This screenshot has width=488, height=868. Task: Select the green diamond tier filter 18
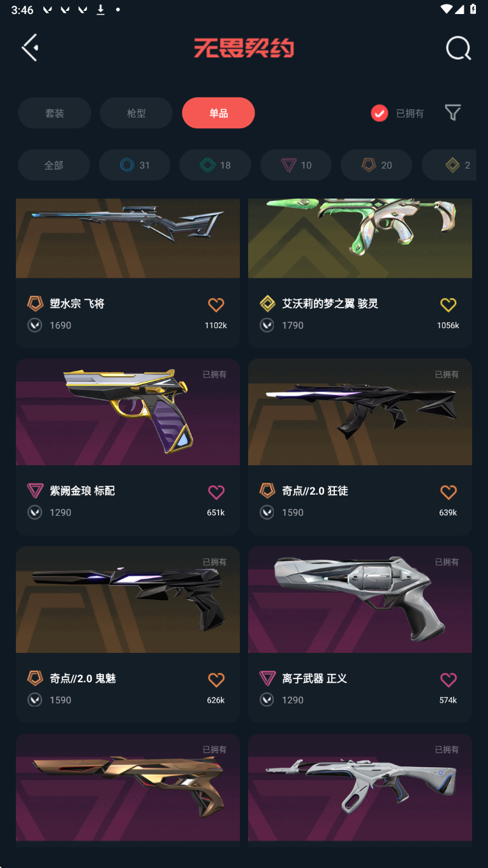(x=215, y=165)
